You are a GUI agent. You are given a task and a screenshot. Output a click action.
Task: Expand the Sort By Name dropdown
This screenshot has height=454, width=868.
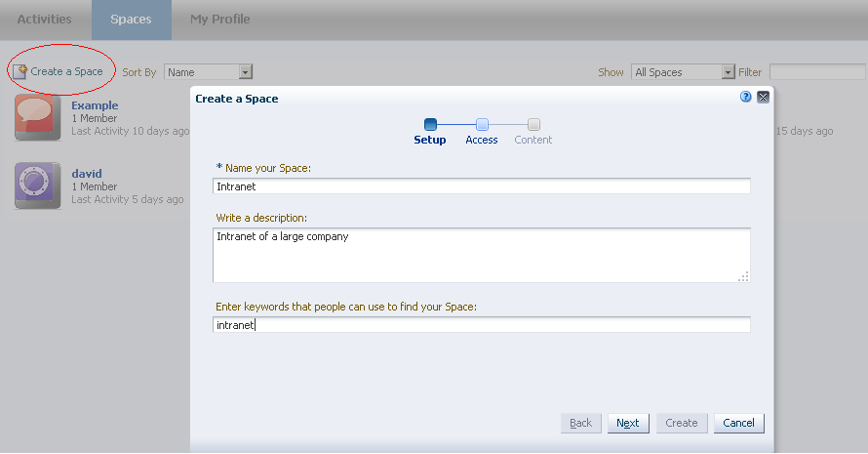point(246,72)
